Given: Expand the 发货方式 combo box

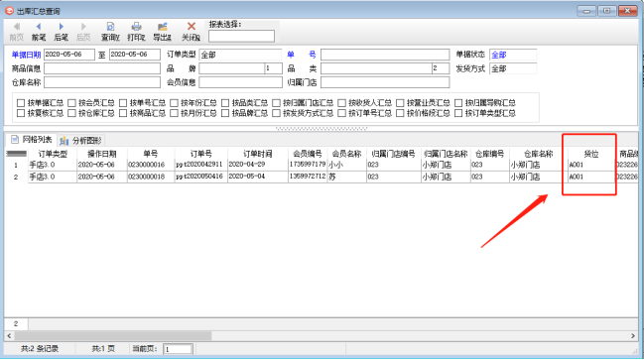Looking at the screenshot, I should pos(513,68).
